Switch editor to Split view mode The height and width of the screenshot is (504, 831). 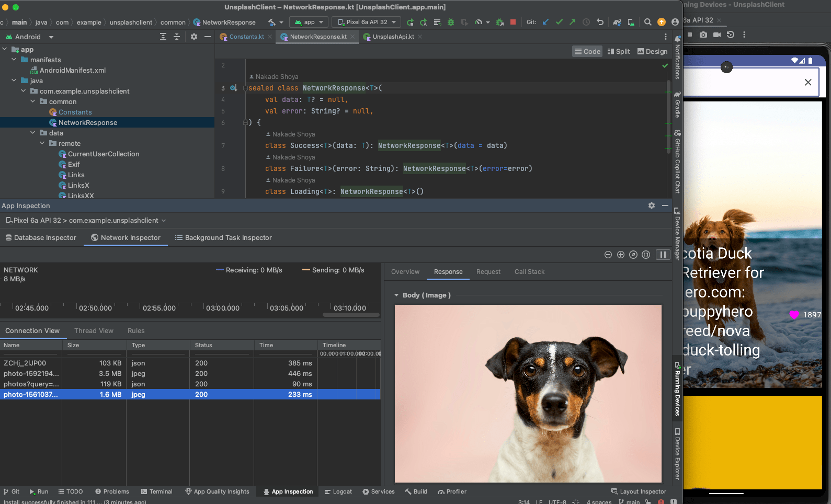tap(619, 51)
